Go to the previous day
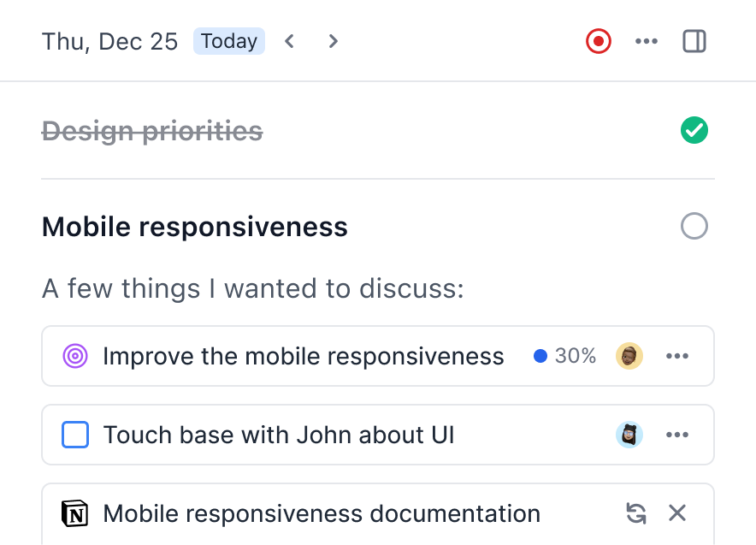 coord(290,41)
